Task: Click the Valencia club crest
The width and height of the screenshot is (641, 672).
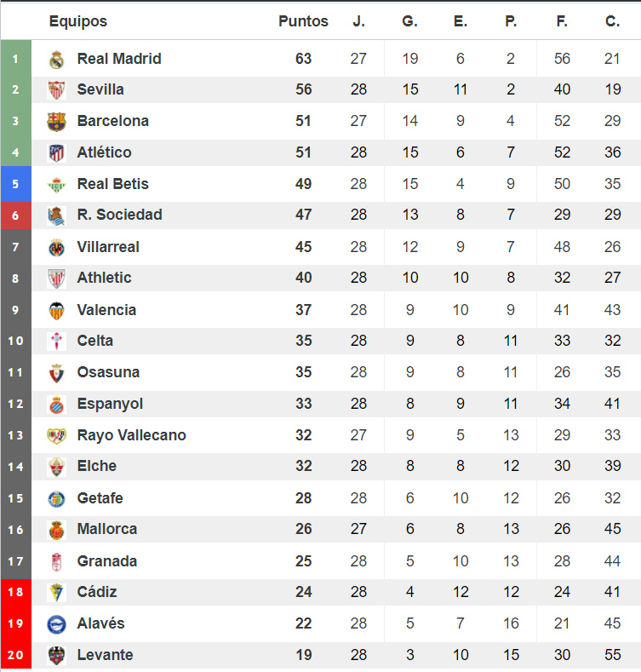Action: [56, 311]
